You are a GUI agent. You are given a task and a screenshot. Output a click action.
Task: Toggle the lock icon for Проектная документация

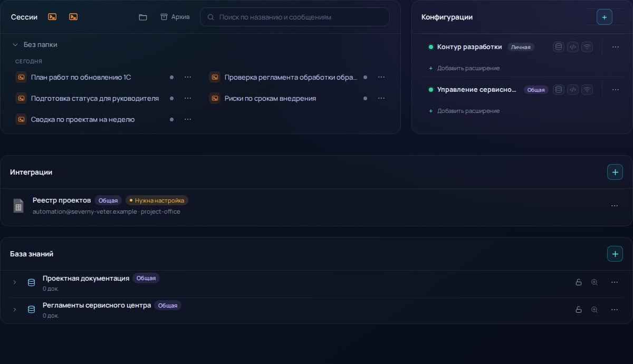579,282
